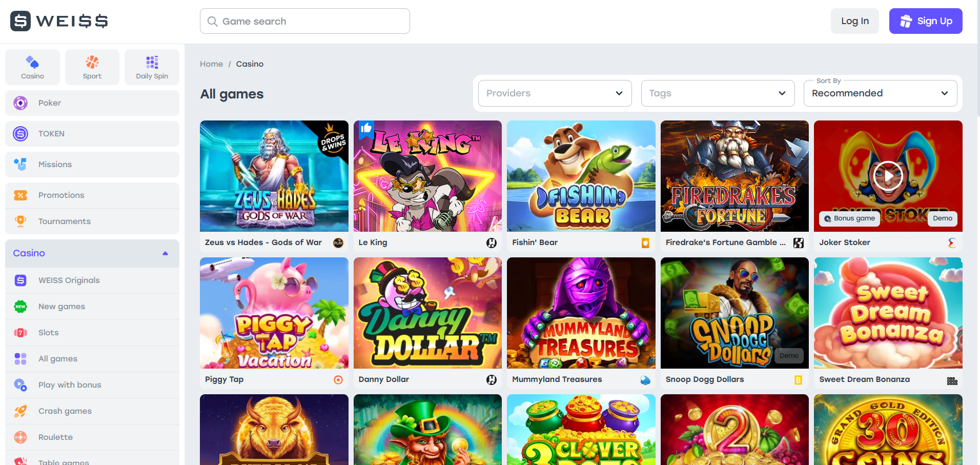The height and width of the screenshot is (465, 980).
Task: Expand the Tags dropdown filter
Action: (x=718, y=93)
